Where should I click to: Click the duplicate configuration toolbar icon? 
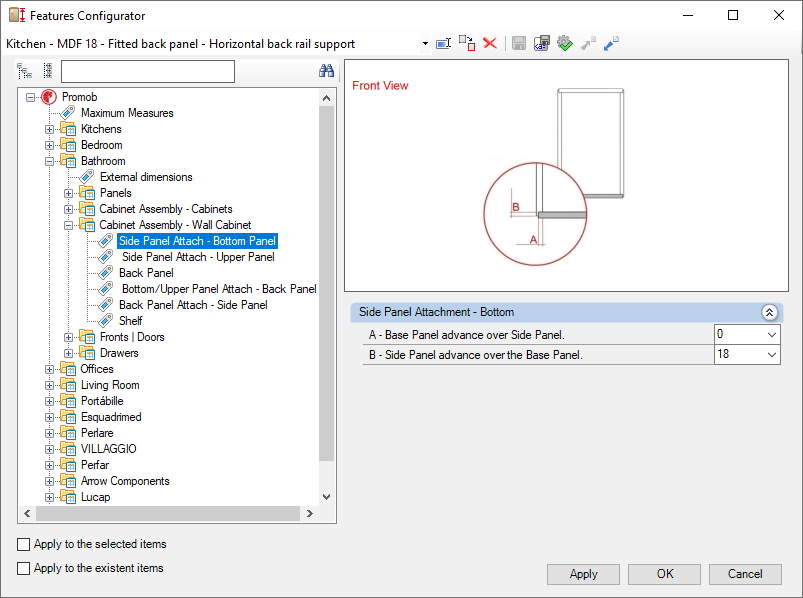467,44
